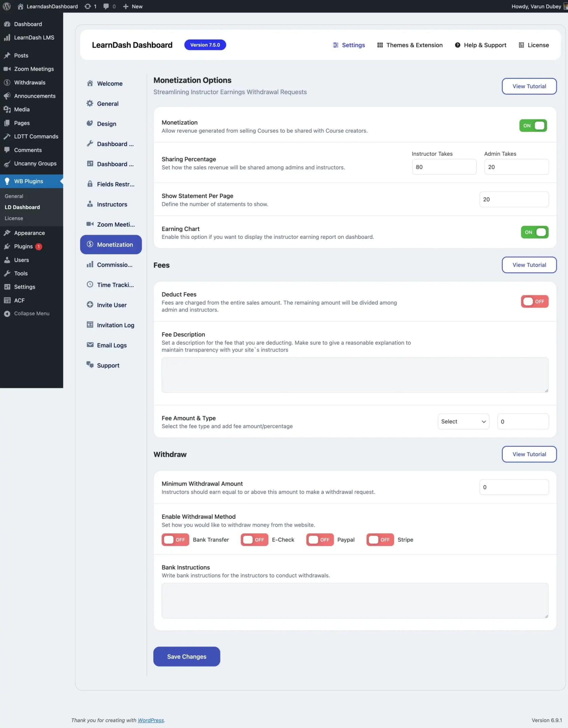Select the Instructors section icon
Viewport: 568px width, 728px height.
90,204
